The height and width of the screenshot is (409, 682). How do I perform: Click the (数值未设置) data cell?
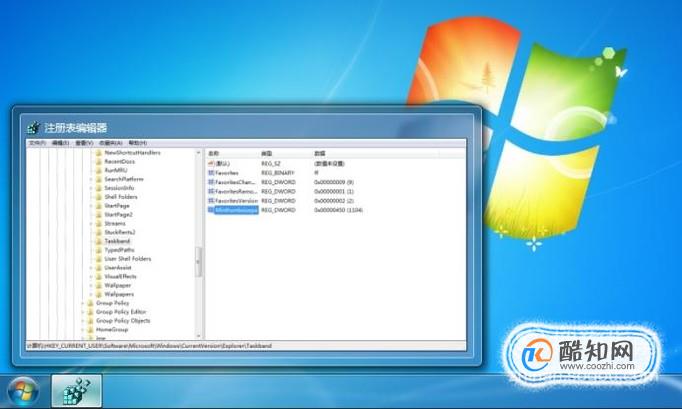click(329, 164)
